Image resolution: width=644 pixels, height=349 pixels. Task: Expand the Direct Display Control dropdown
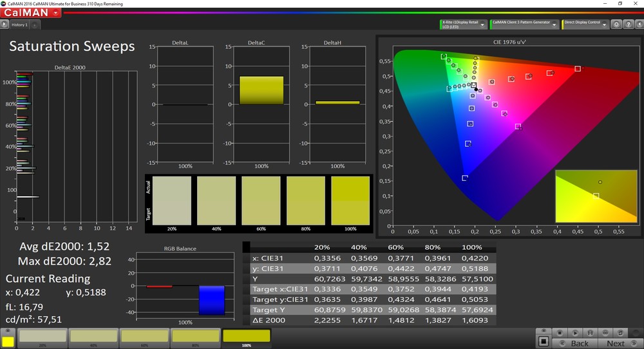click(x=605, y=24)
